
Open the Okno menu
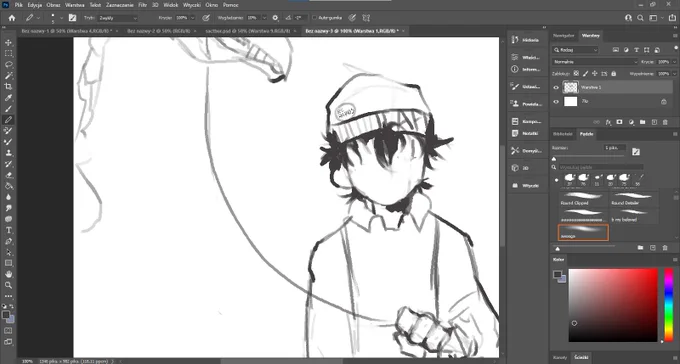click(212, 5)
